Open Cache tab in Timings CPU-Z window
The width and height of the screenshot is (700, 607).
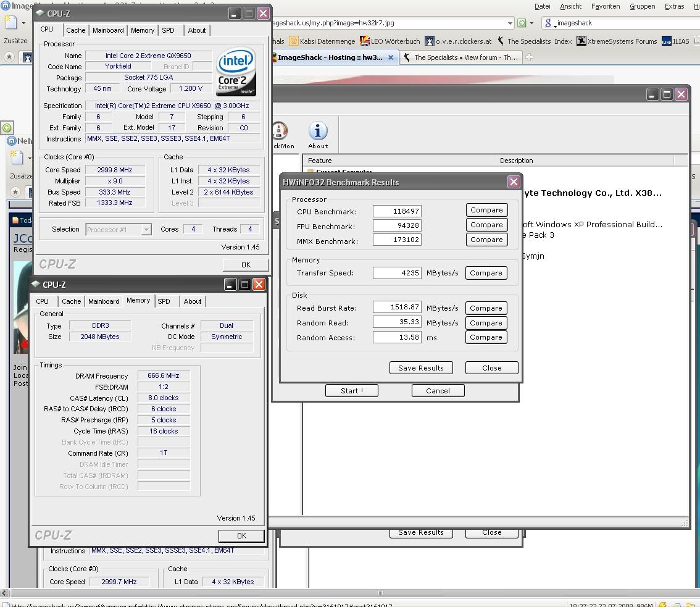tap(72, 301)
